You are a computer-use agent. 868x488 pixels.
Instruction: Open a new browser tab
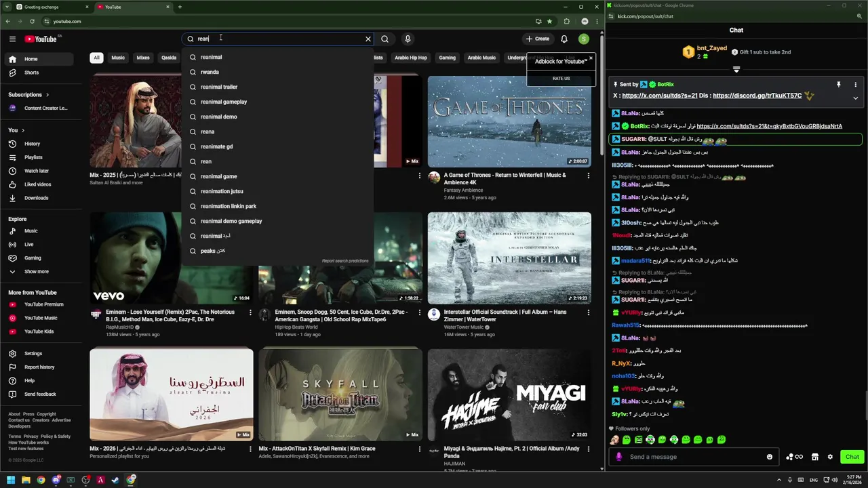[180, 7]
